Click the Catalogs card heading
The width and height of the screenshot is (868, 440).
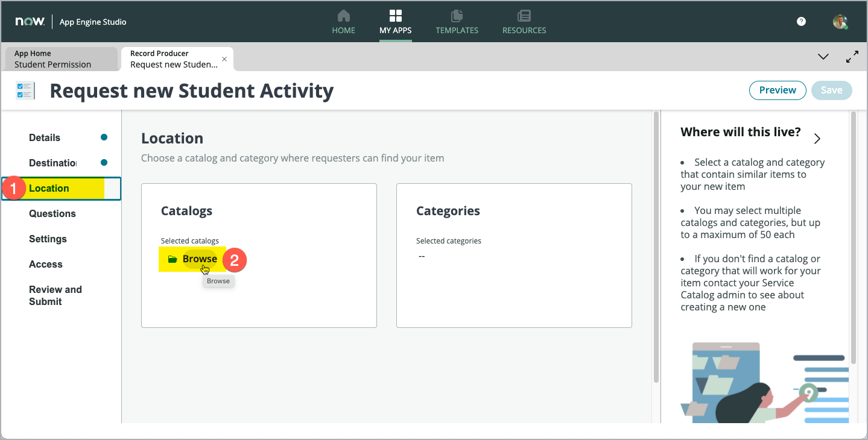(186, 211)
